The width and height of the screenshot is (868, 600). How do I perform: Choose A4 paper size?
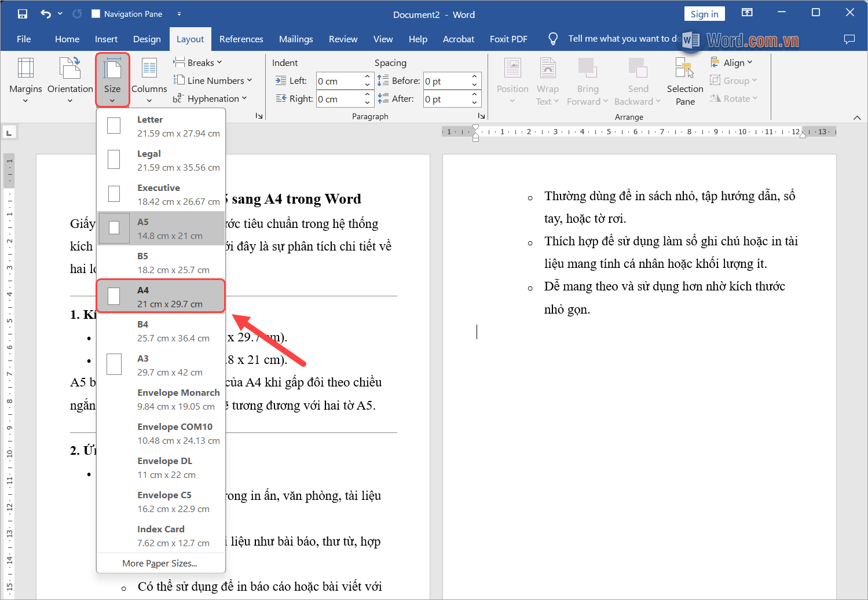[x=161, y=296]
